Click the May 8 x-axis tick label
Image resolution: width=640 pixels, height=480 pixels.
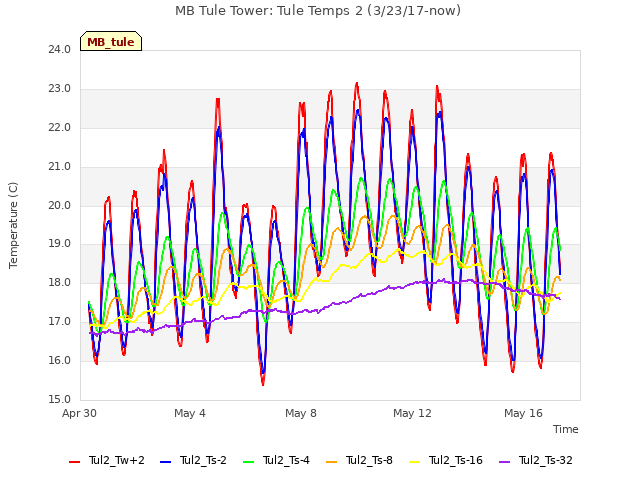(301, 413)
